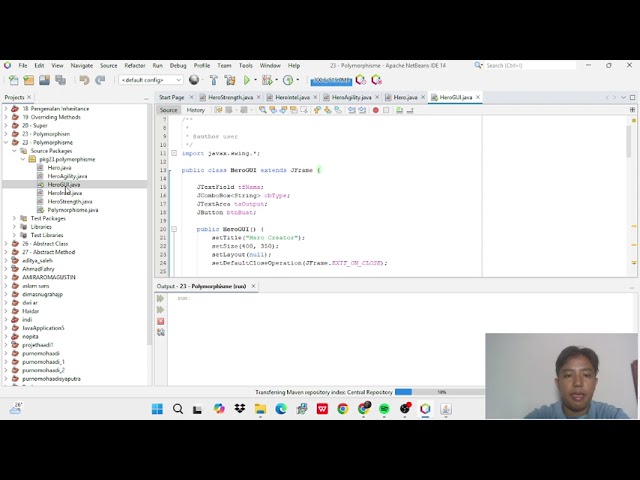Click the Output settings icon below Stop
This screenshot has width=640, height=480.
point(160,333)
